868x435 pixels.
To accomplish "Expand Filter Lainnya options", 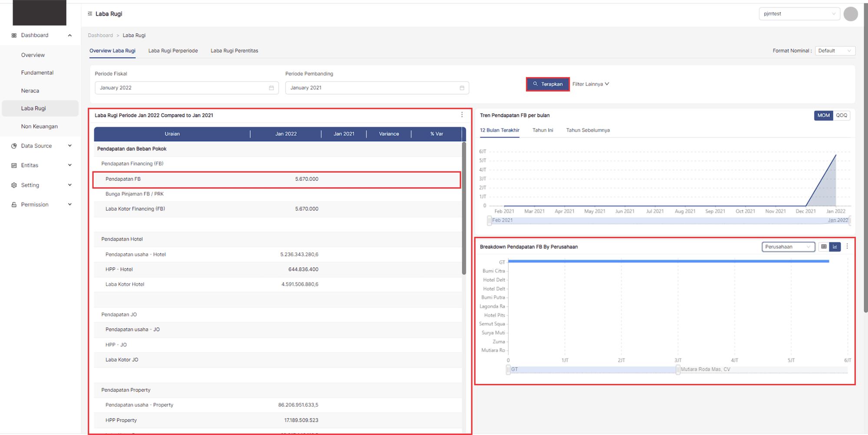I will click(x=590, y=84).
